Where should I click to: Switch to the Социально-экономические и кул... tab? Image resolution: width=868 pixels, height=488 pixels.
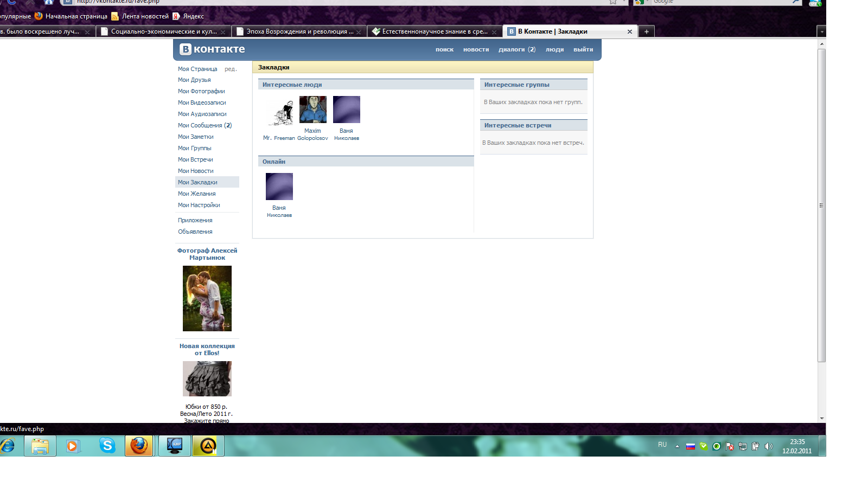coord(164,31)
